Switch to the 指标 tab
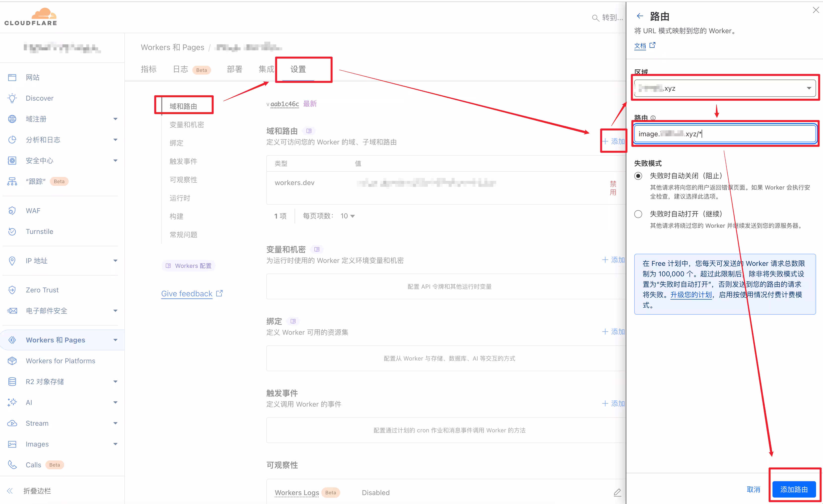 [149, 69]
